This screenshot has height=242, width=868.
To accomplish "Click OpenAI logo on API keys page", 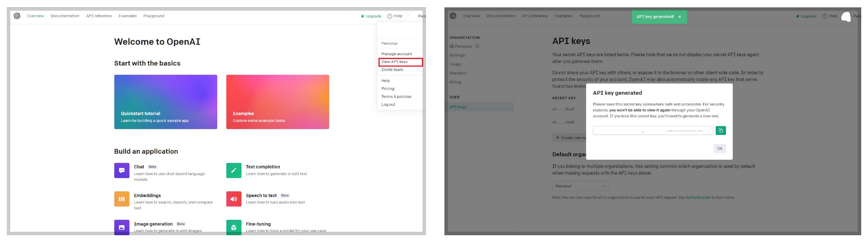I will coord(453,16).
